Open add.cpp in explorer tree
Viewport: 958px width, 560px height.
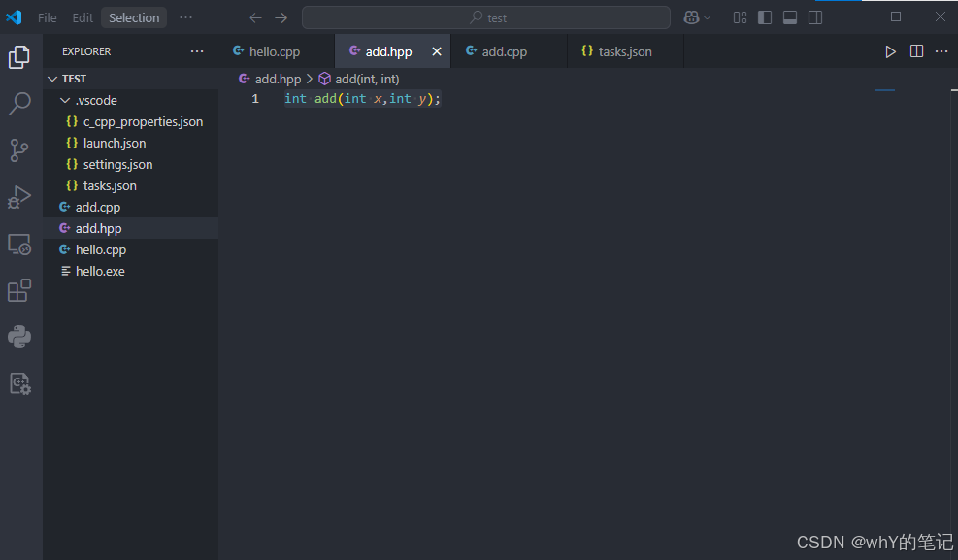pyautogui.click(x=131, y=207)
